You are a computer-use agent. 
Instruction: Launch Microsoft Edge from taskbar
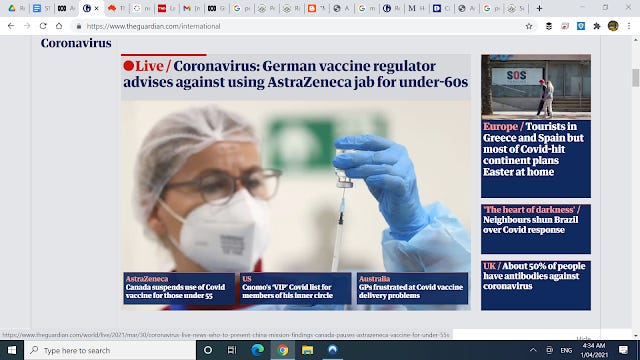pos(257,350)
